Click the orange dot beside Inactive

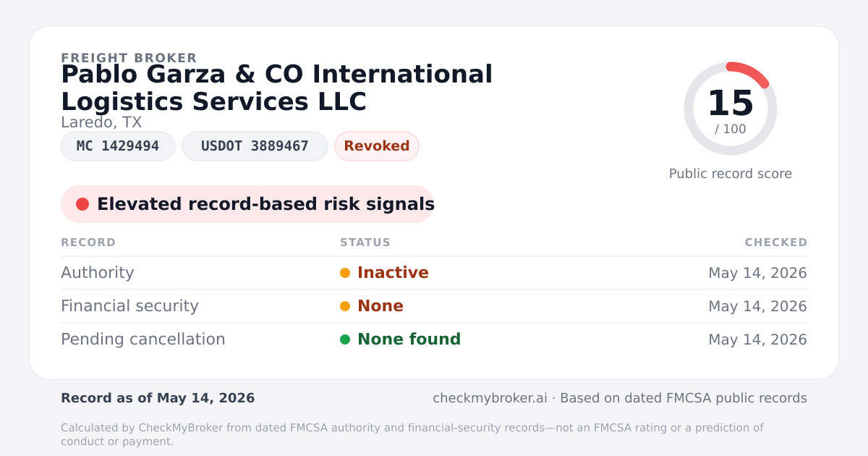point(345,273)
